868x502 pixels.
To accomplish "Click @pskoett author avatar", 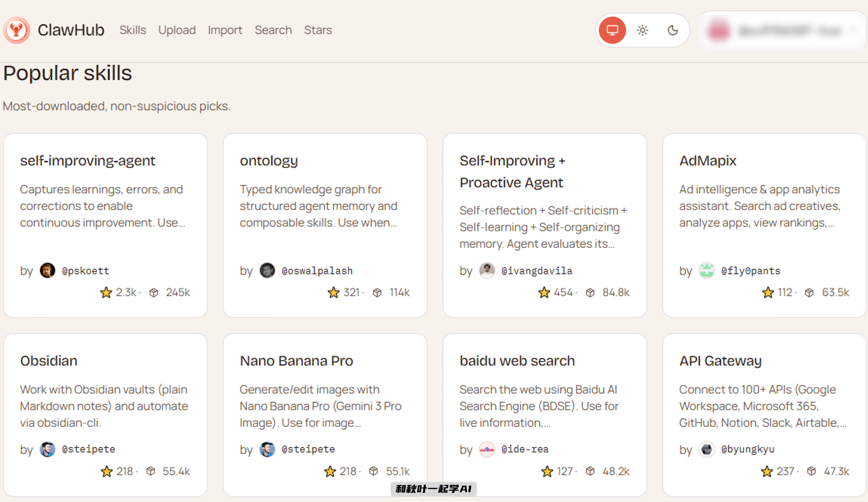I will coord(47,270).
